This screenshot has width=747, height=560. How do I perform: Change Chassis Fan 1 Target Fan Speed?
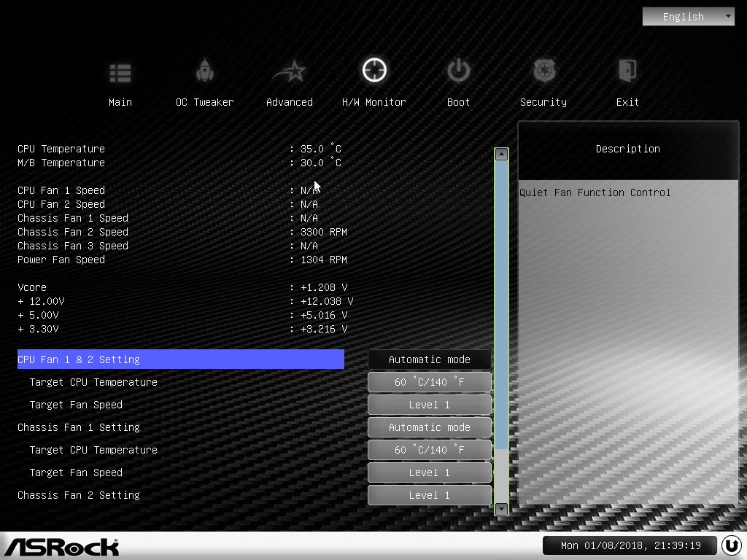(x=429, y=472)
